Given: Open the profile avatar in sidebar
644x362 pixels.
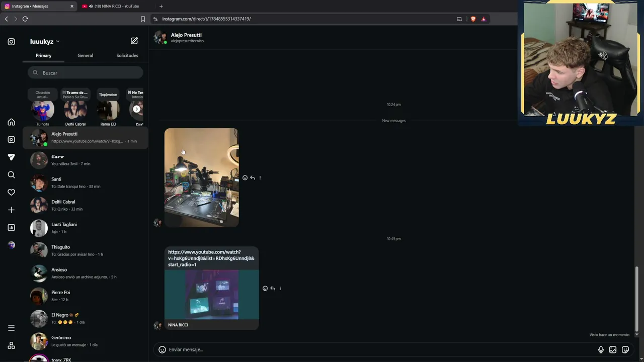Looking at the screenshot, I should tap(11, 245).
